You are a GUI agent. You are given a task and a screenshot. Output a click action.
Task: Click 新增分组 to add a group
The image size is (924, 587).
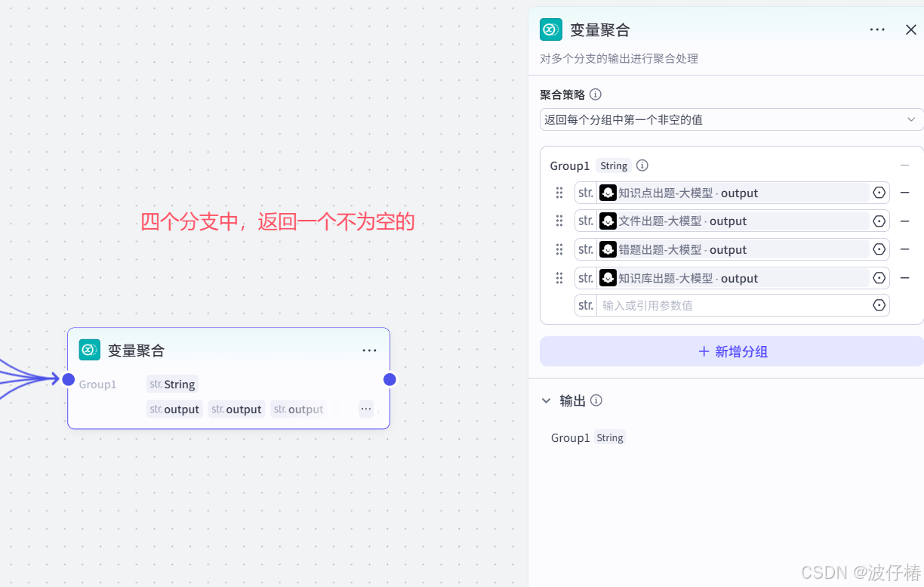[x=731, y=351]
